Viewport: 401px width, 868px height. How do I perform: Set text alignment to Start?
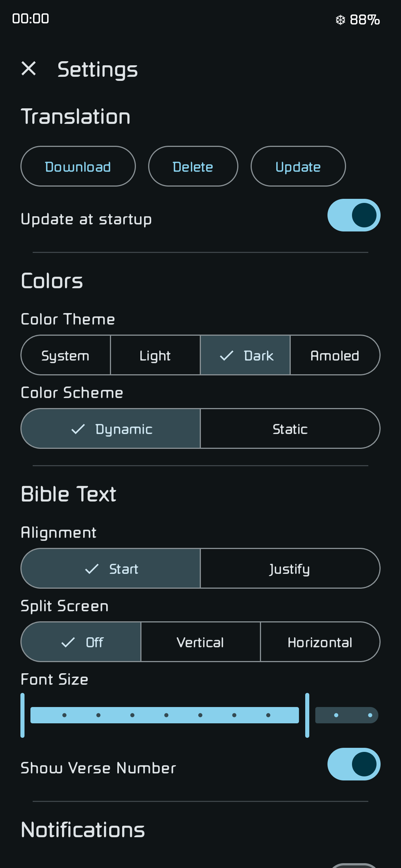tap(111, 569)
